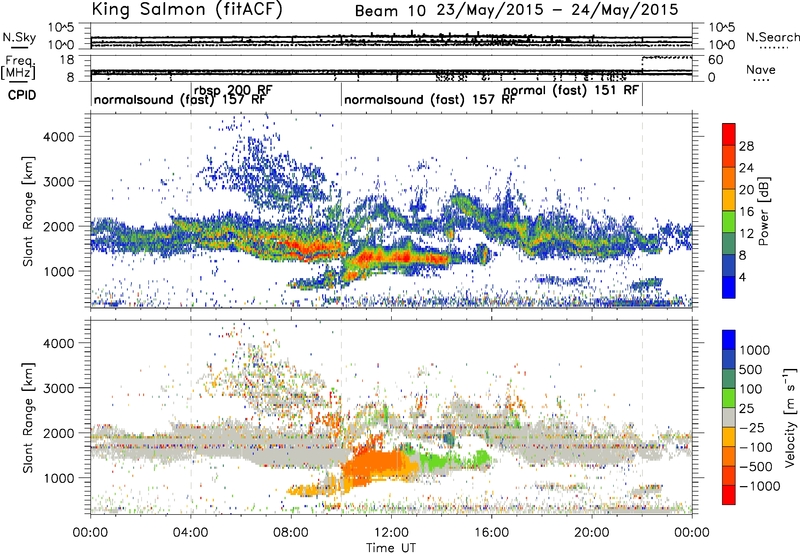Click the "Slant Range [km]" label of the power panel

pyautogui.click(x=28, y=211)
